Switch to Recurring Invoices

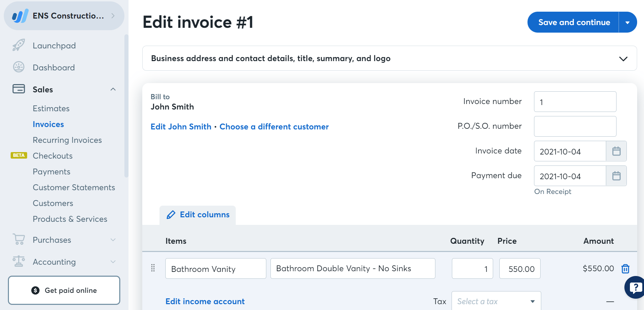(x=67, y=140)
